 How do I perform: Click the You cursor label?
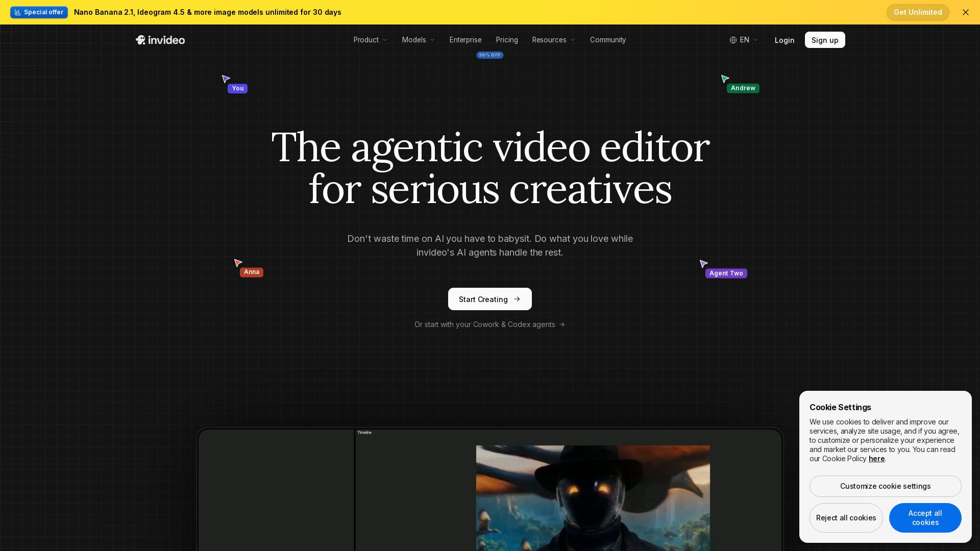tap(237, 88)
